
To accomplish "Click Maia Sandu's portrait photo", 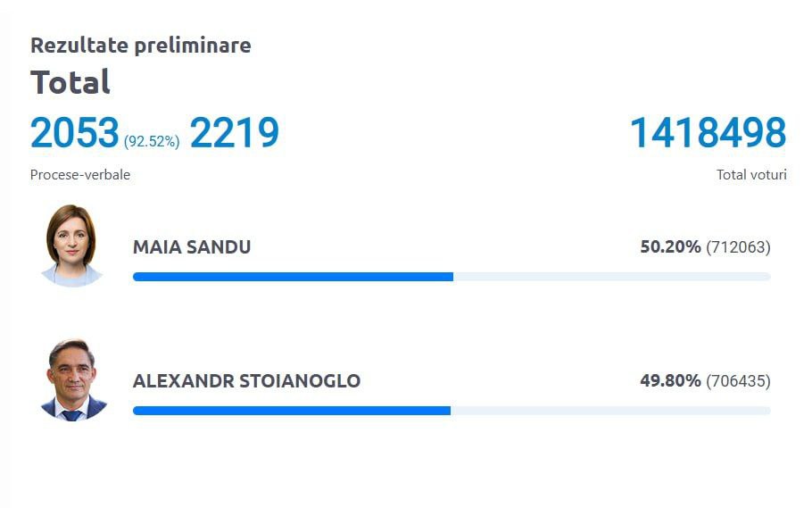I will [72, 246].
